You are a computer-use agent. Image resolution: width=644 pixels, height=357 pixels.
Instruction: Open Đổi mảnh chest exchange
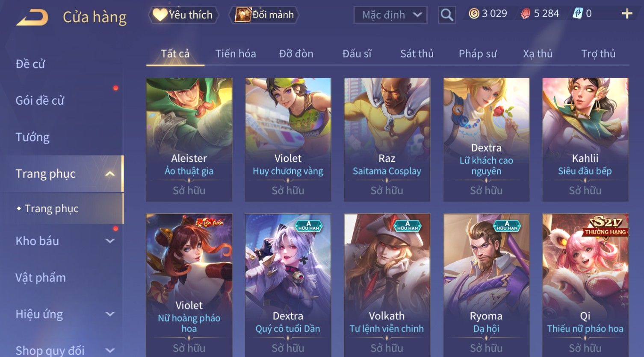(264, 15)
